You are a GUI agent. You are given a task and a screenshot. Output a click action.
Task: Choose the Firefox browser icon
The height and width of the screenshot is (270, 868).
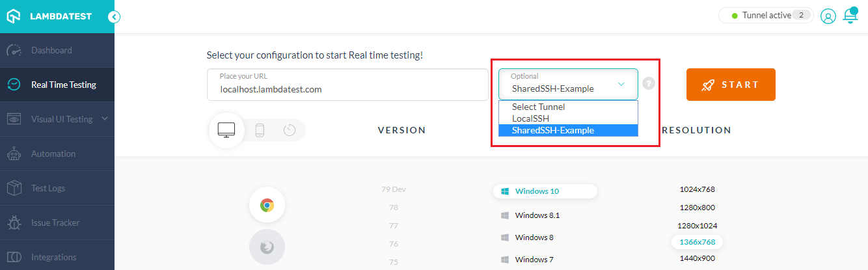pyautogui.click(x=267, y=247)
